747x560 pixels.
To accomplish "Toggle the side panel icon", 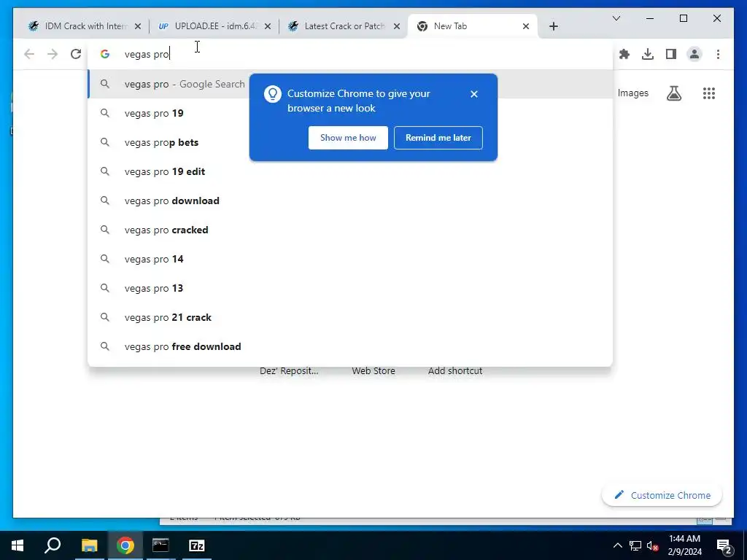I will tap(671, 54).
